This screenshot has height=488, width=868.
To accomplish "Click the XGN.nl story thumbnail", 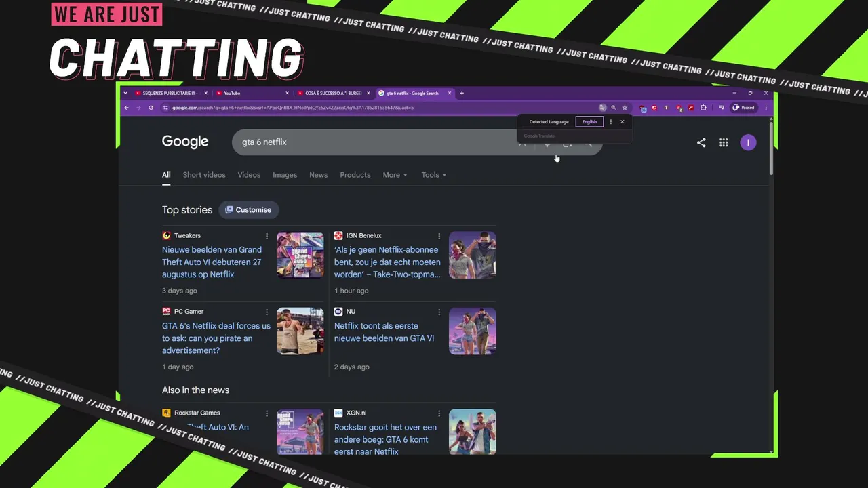I will click(x=473, y=432).
